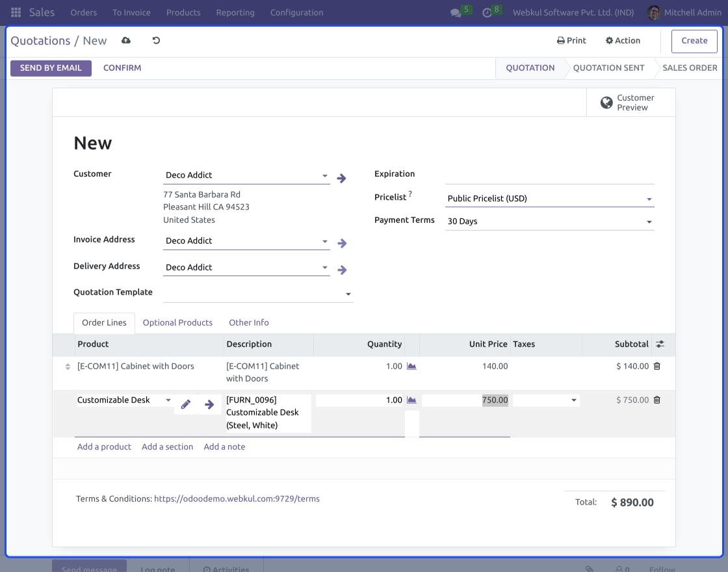This screenshot has width=728, height=572.
Task: Open the apps grid menu icon
Action: [16, 12]
